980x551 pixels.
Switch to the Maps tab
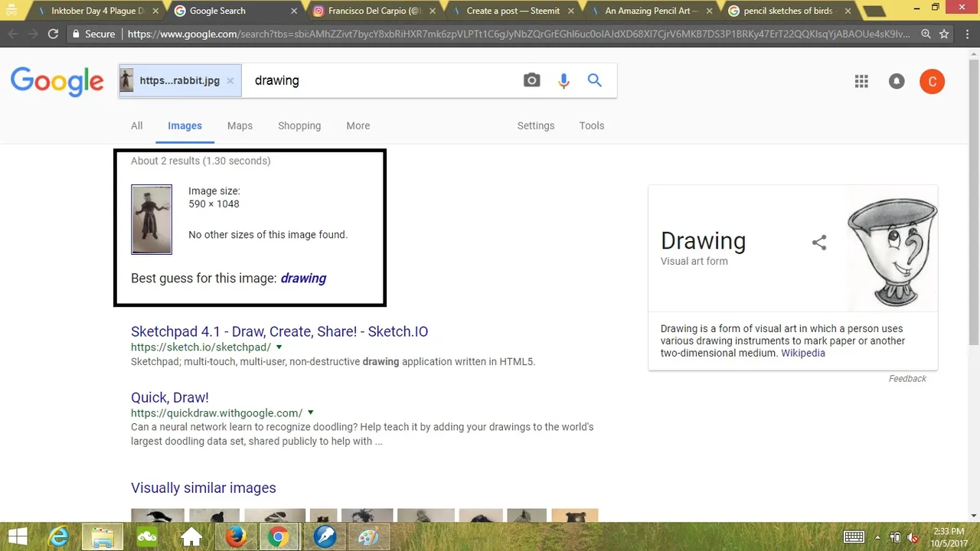(x=240, y=126)
